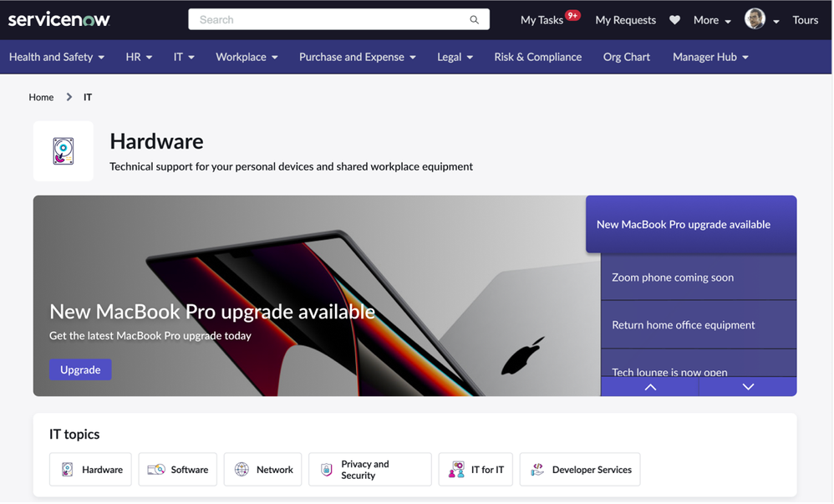Click the banner headline New MacBook Pro upgrade available
Screen dimensions: 834x504
tap(212, 311)
